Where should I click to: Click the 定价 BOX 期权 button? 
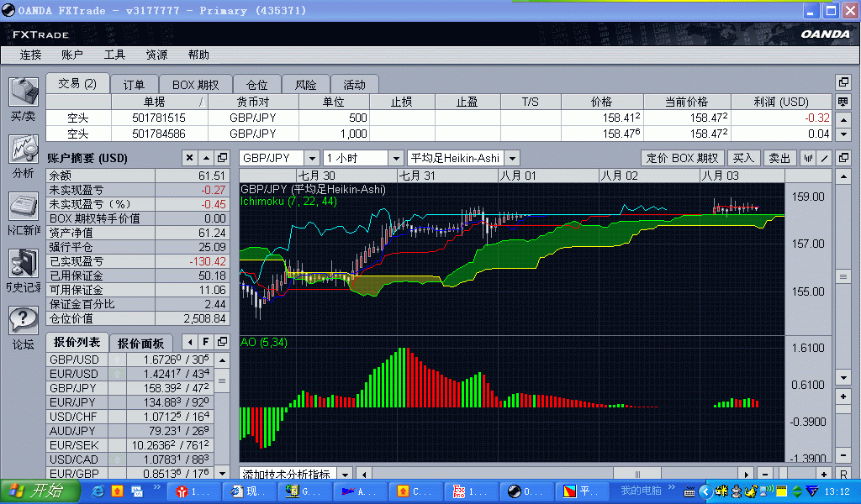click(x=683, y=158)
